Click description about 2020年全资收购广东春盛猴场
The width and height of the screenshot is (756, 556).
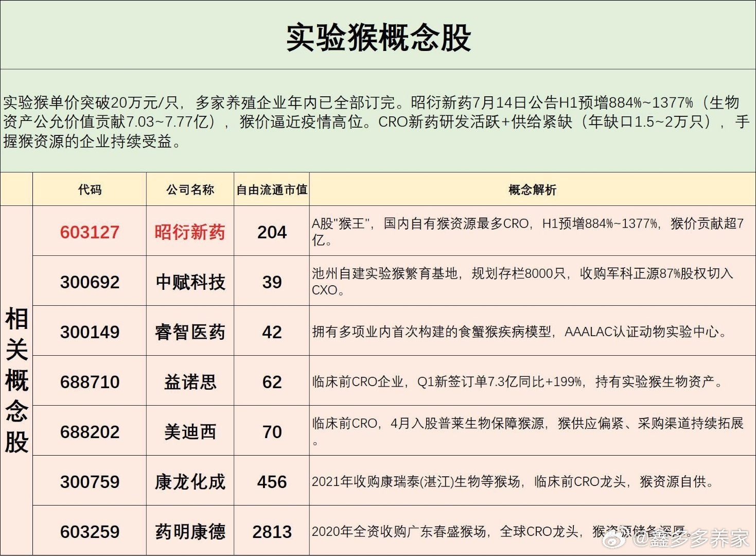tap(501, 531)
